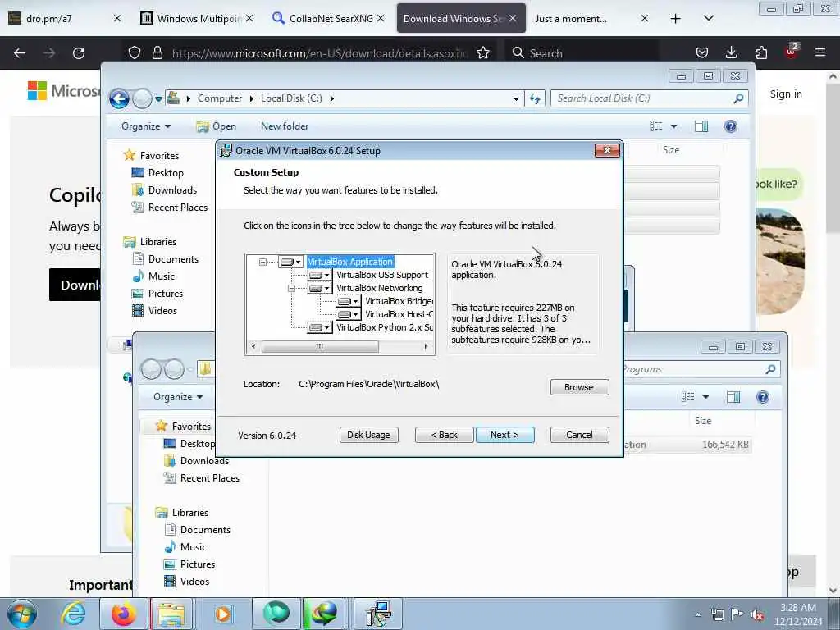Proceed with the Next > button

pos(504,435)
